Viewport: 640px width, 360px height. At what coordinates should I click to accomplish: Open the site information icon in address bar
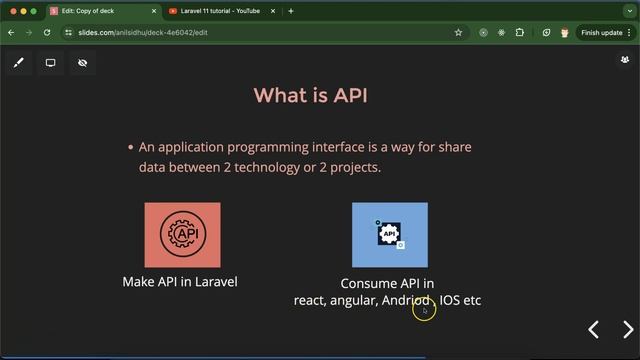point(69,33)
